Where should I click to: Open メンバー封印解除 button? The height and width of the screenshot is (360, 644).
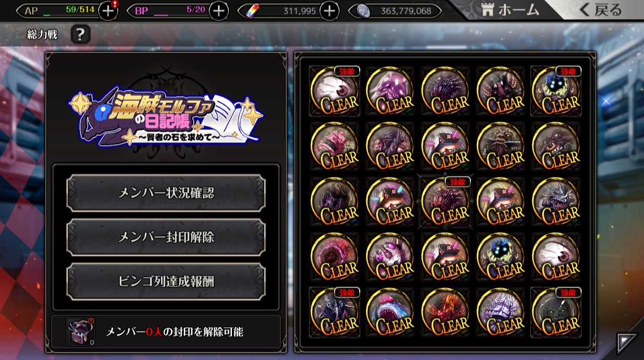click(166, 237)
